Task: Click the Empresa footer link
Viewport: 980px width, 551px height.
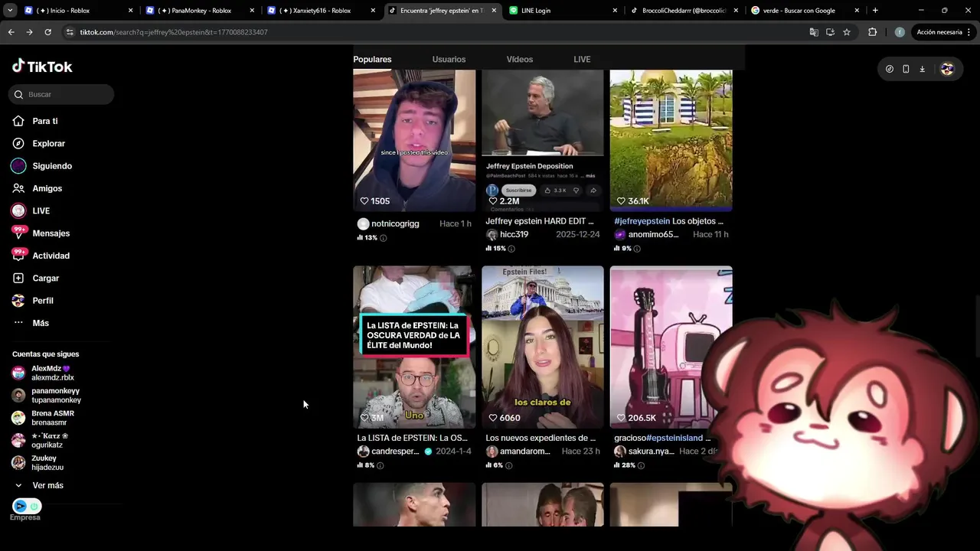Action: pos(24,517)
